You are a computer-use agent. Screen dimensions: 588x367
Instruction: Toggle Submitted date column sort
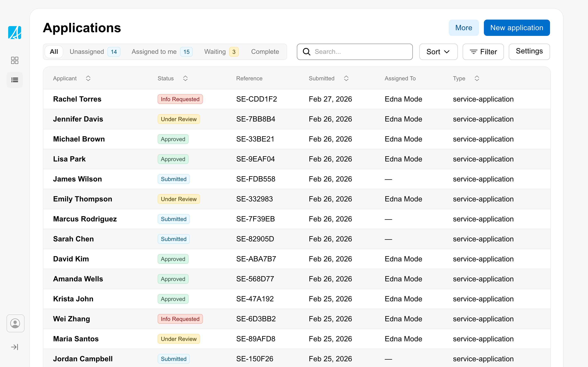tap(346, 78)
